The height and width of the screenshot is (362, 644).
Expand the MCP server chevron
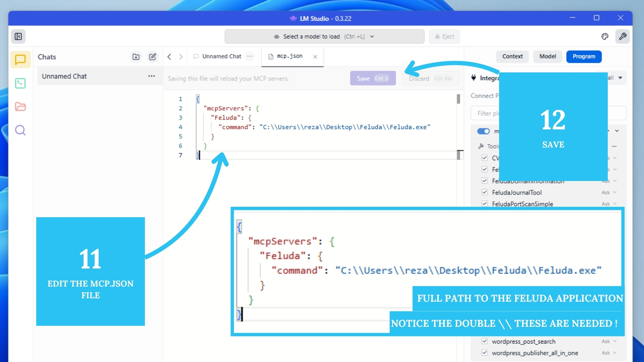click(617, 131)
